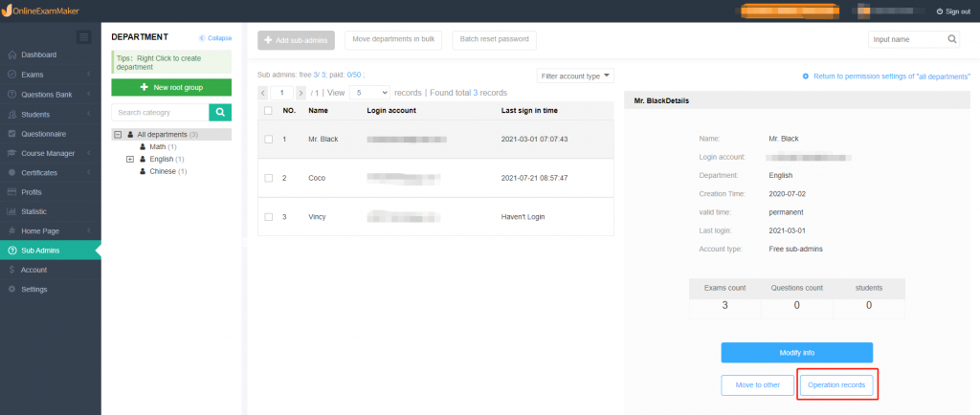The image size is (980, 415).
Task: Tick the checkbox next to Coco
Action: point(268,178)
